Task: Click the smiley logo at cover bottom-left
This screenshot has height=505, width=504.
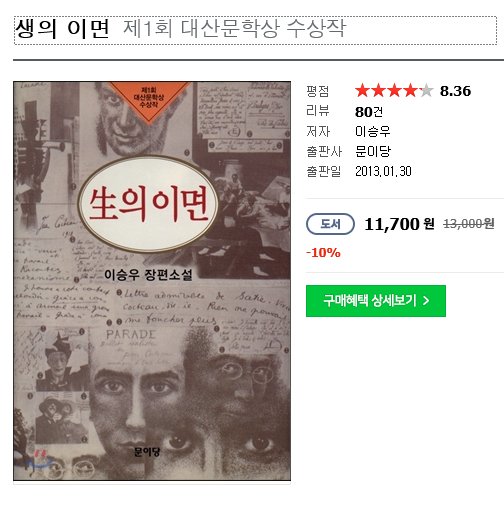Action: (39, 458)
